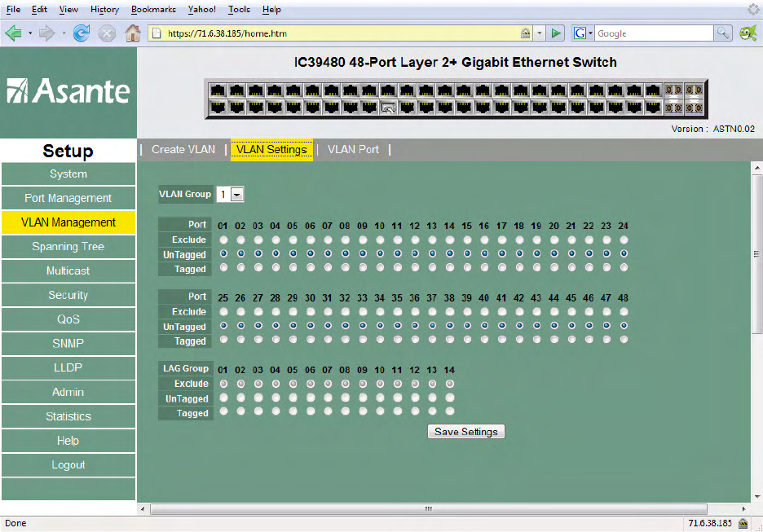Viewport: 763px width, 532px height.
Task: Open the File menu
Action: [13, 9]
